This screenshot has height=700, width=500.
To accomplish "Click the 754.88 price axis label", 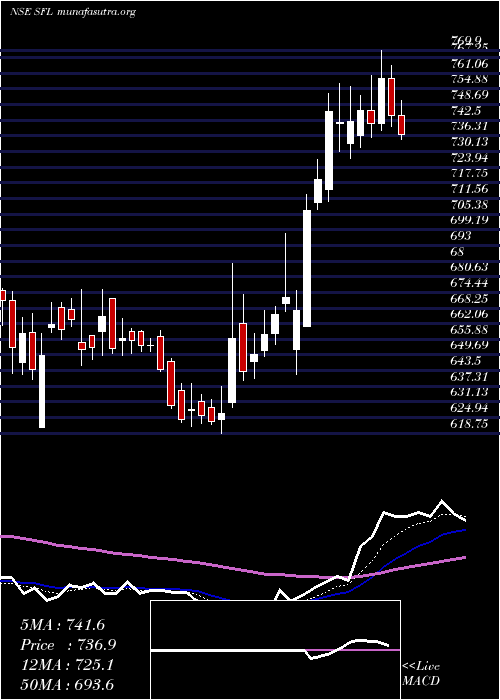I will pyautogui.click(x=469, y=80).
